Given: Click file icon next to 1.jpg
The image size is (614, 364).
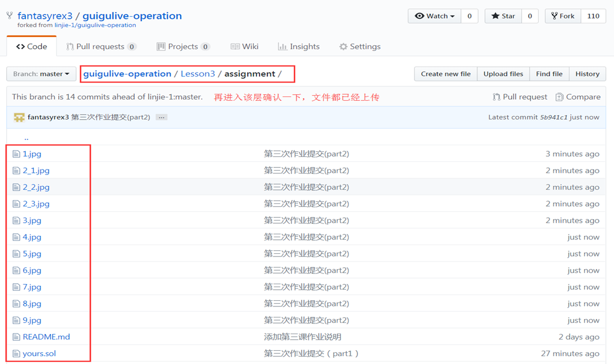Looking at the screenshot, I should tap(16, 154).
